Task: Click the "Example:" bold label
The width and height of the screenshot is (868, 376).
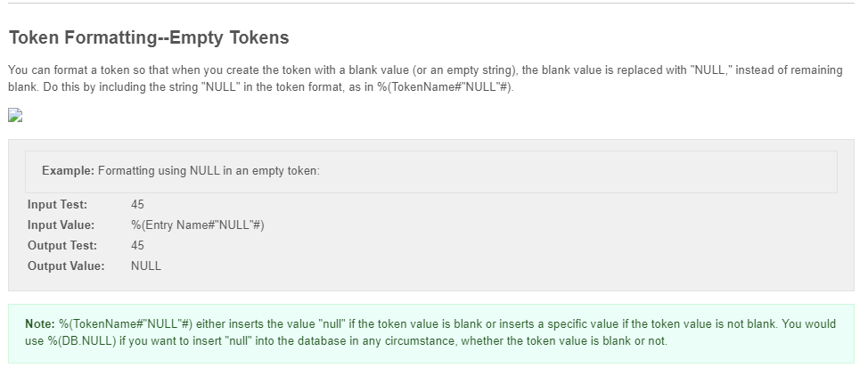Action: (68, 170)
